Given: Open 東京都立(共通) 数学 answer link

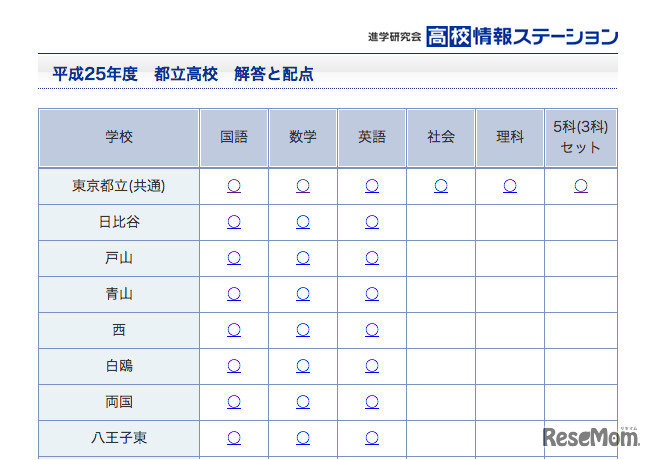Looking at the screenshot, I should 303,186.
